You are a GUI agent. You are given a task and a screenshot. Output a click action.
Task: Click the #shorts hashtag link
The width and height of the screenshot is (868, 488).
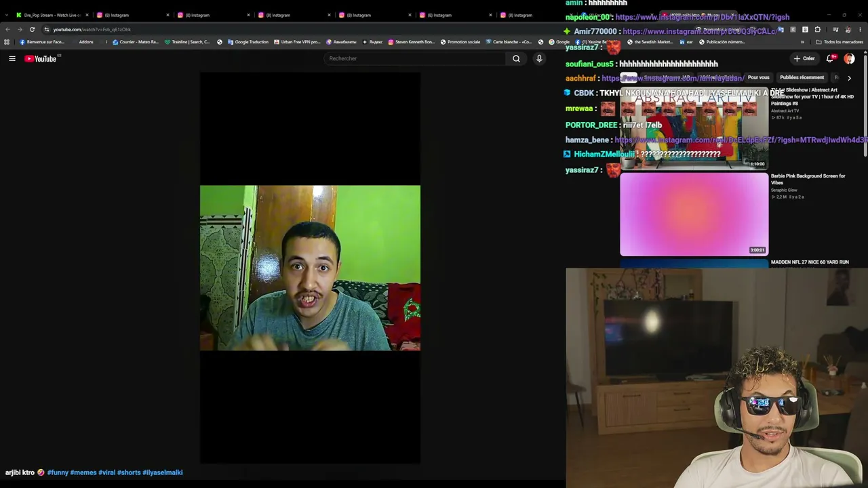[x=129, y=472]
